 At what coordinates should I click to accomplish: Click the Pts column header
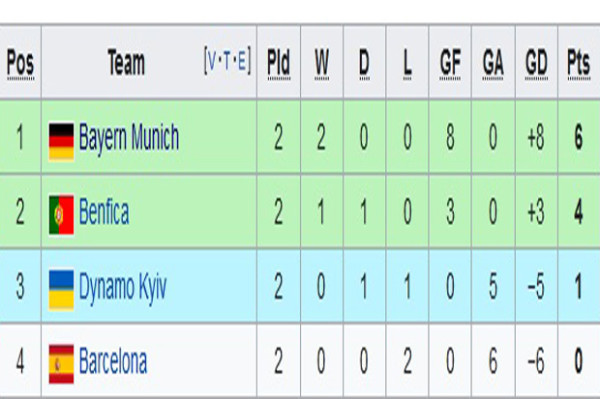tap(579, 63)
